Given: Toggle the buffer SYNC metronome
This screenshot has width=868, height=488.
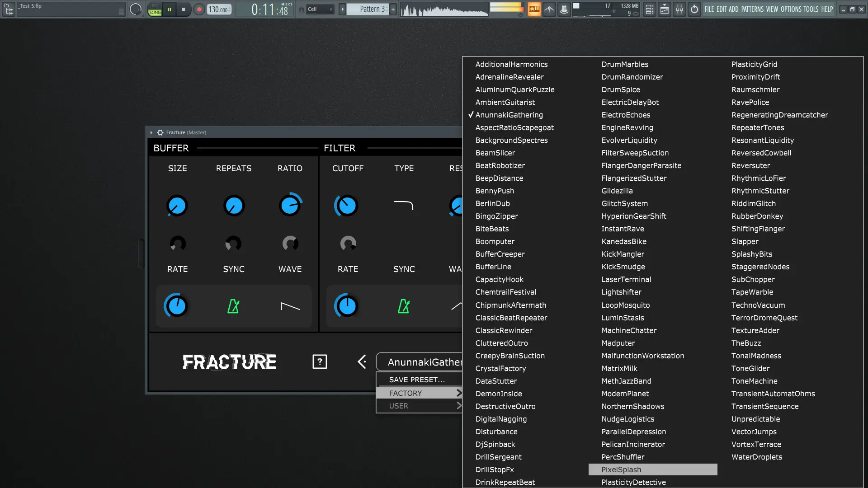Looking at the screenshot, I should pos(233,306).
